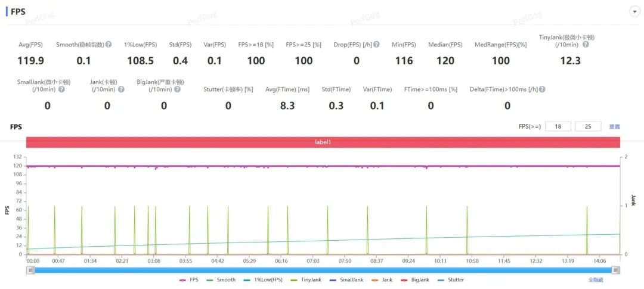Click the hide-all link below chart
Image resolution: width=644 pixels, height=289 pixels.
click(596, 280)
